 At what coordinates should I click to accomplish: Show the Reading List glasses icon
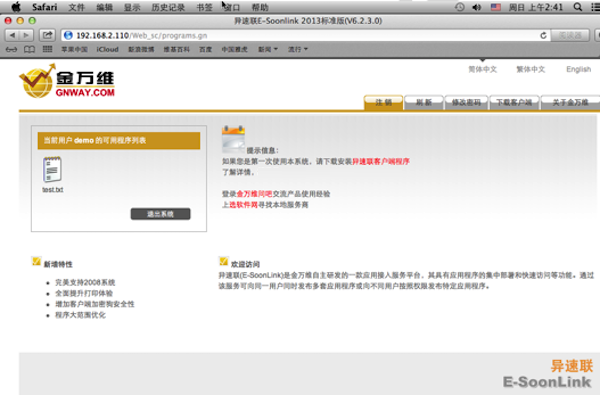[x=11, y=49]
